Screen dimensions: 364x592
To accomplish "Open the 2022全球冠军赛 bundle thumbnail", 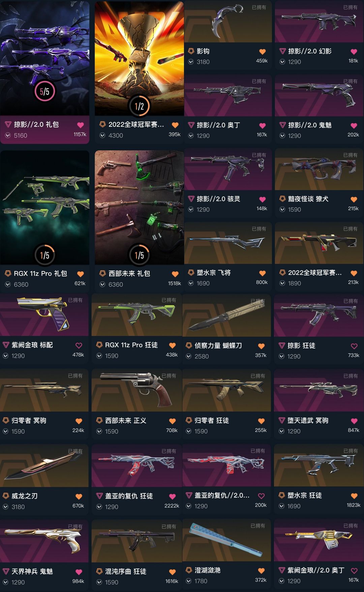I will [139, 58].
